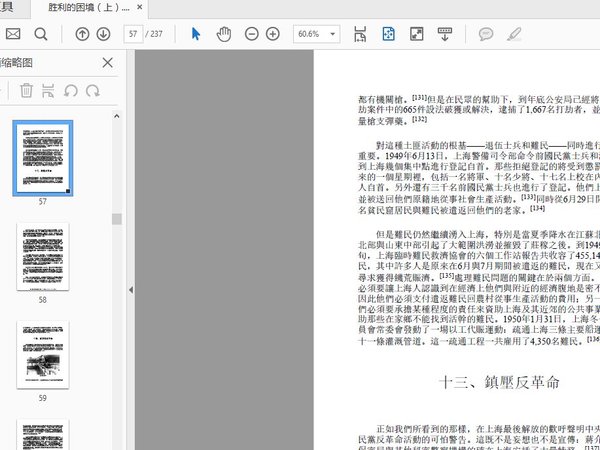Collapse the left pane with side arrow
Screen dimensions: 600x450
pyautogui.click(x=130, y=290)
